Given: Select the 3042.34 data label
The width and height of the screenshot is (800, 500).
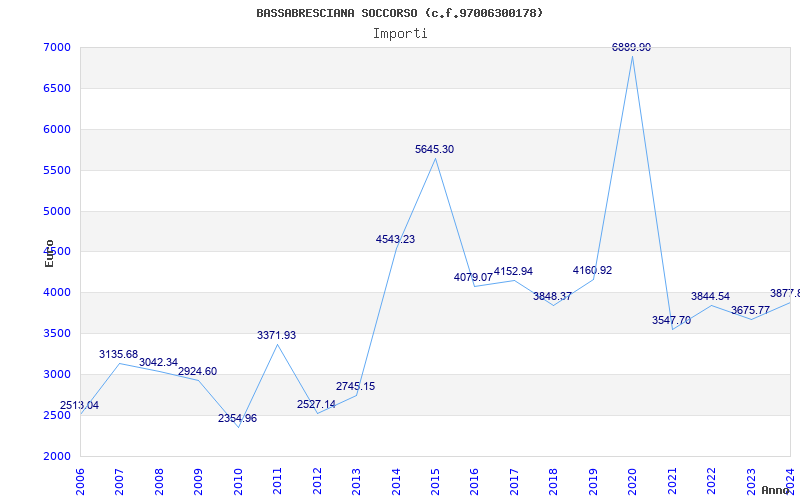Looking at the screenshot, I should coord(158,363).
